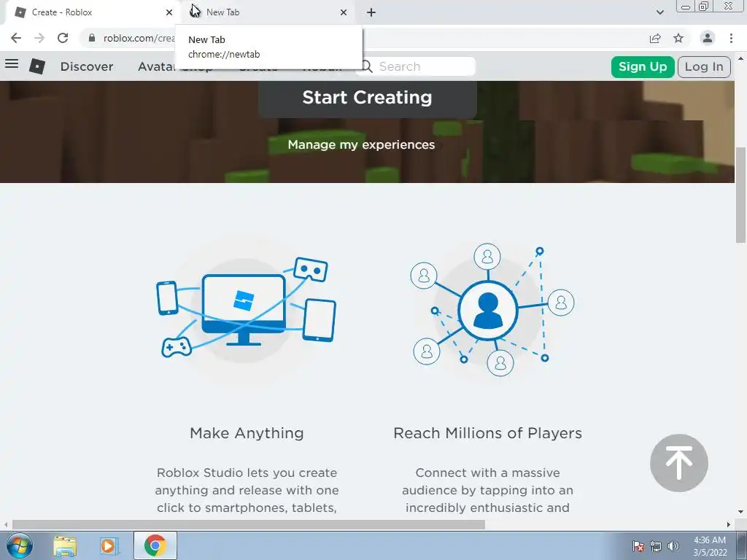
Task: Close the Create - Roblox tab
Action: [x=169, y=12]
